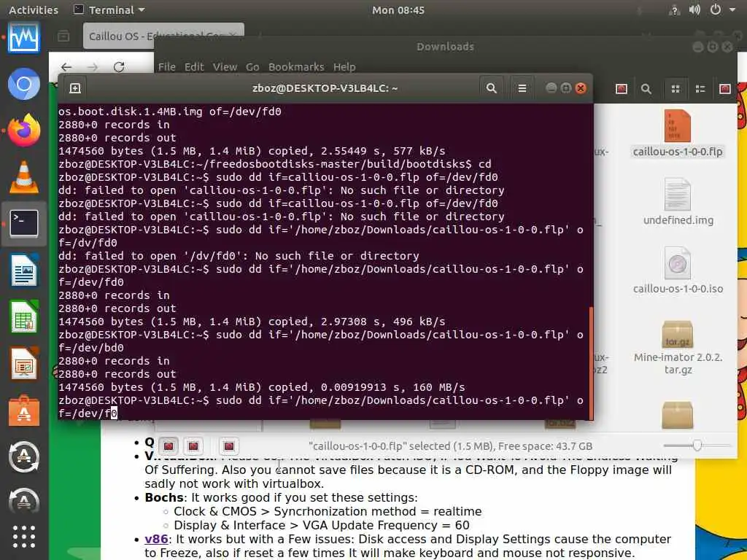747x560 pixels.
Task: Select the undefined.img file
Action: pos(678,201)
